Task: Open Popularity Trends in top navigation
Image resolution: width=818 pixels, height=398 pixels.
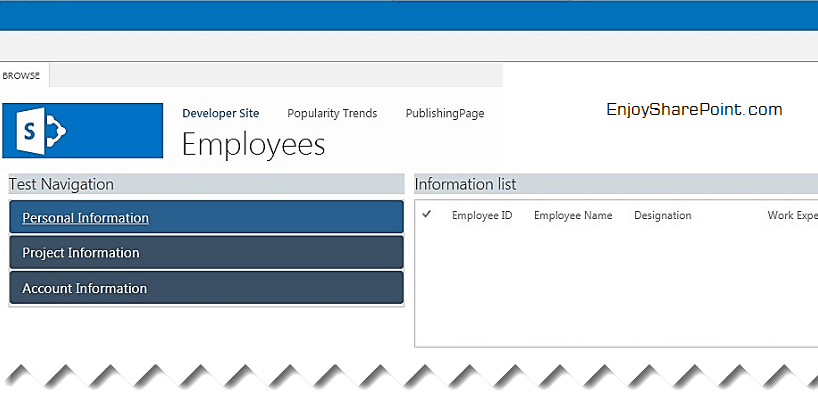Action: (x=332, y=113)
